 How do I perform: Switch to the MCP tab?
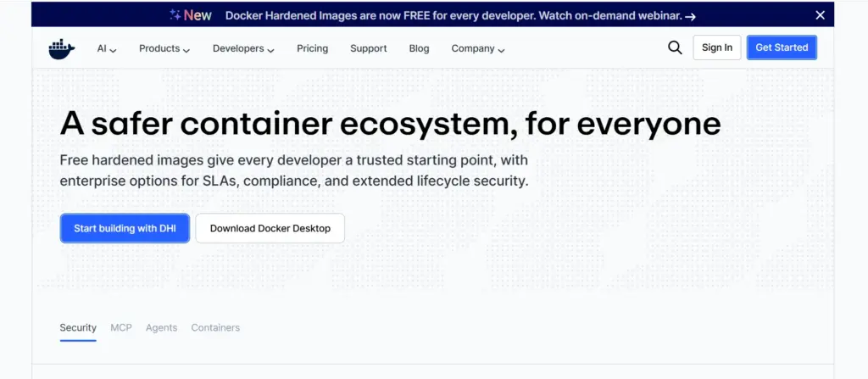click(x=121, y=327)
